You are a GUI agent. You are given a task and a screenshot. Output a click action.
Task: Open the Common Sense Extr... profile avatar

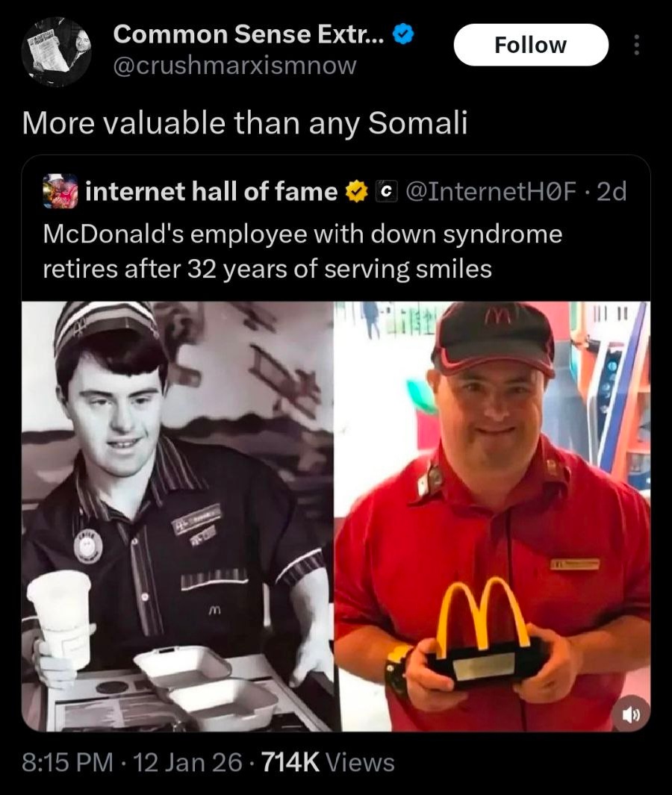(56, 52)
